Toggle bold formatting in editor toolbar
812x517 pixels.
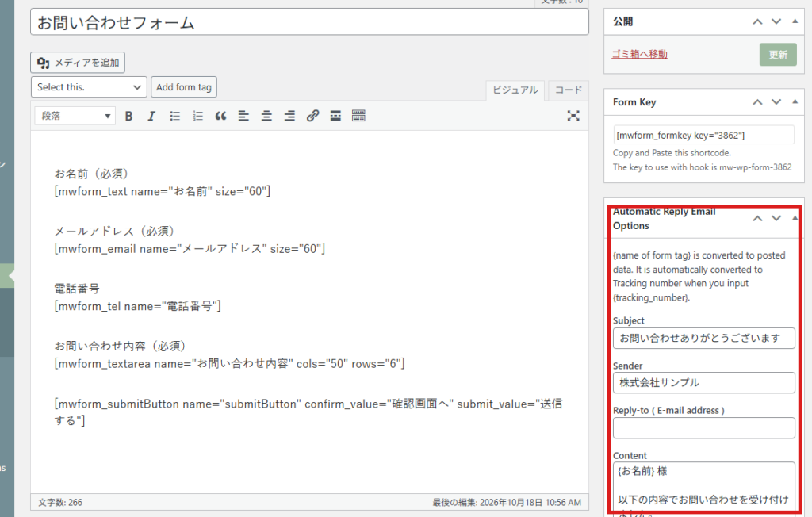(x=129, y=116)
